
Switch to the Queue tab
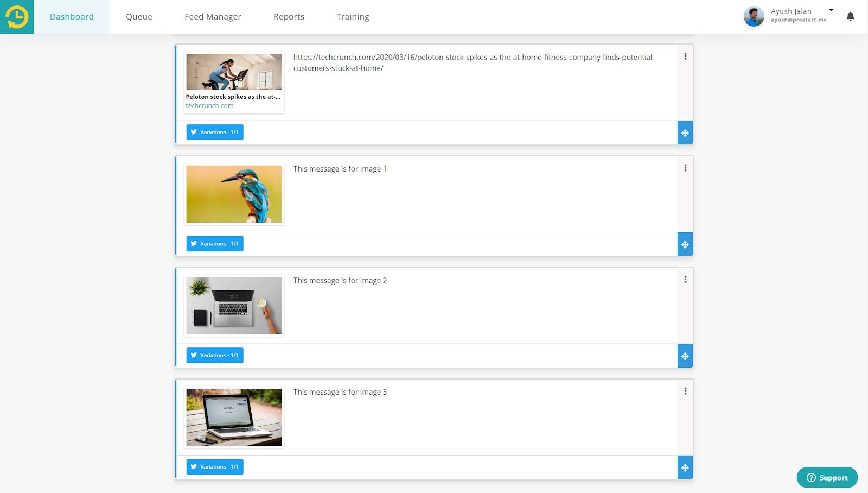click(x=139, y=17)
